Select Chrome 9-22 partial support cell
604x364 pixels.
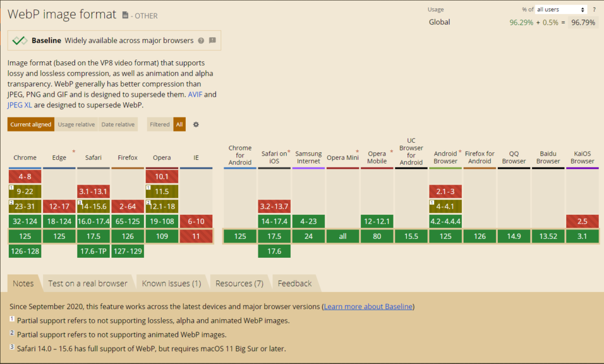point(25,191)
